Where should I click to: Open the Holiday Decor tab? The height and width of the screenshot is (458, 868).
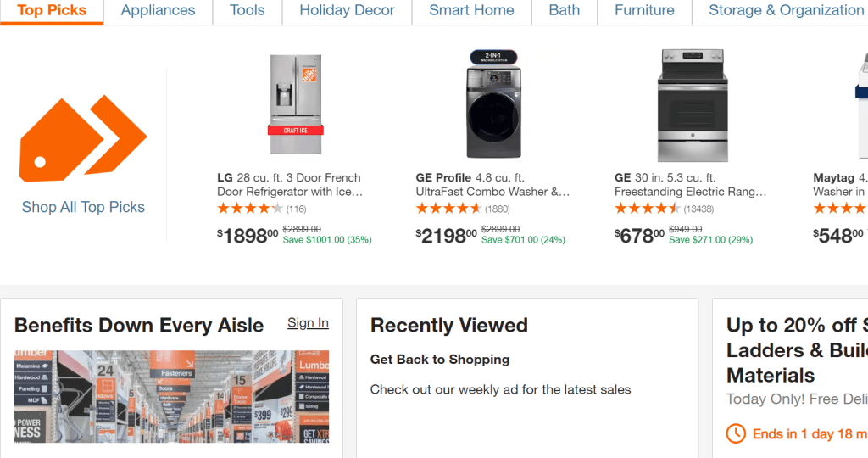pos(347,11)
